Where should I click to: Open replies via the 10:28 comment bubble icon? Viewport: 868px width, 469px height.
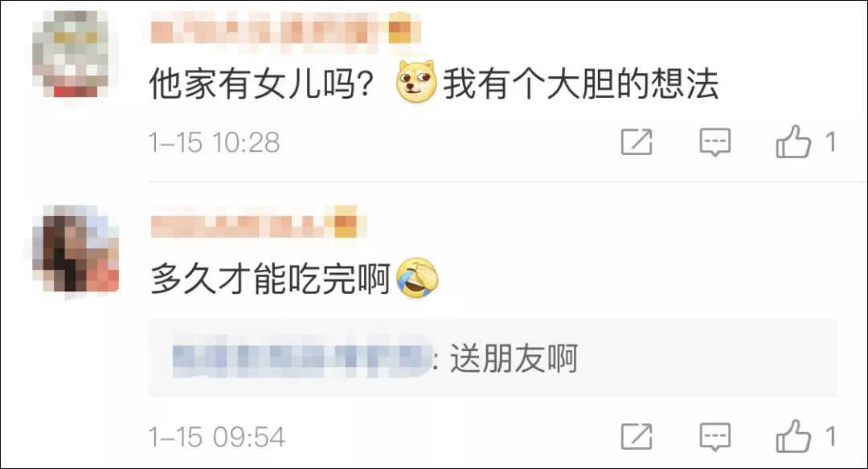tap(714, 142)
